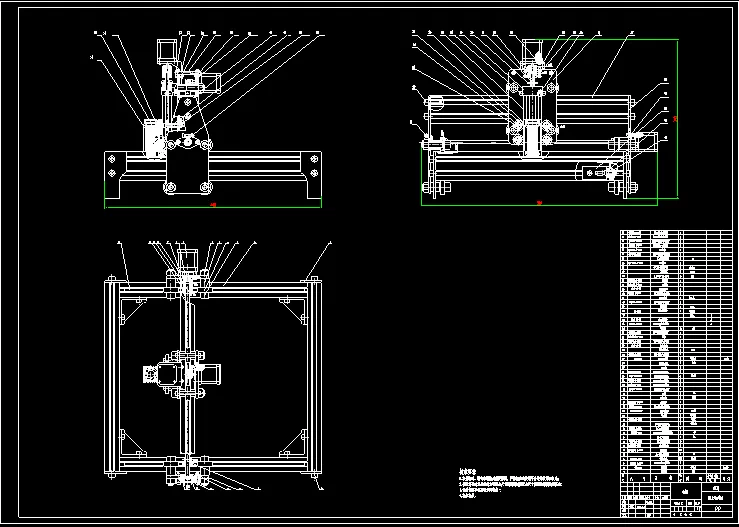Select the left foot bracket of side view
739x527 pixels.
coord(115,173)
